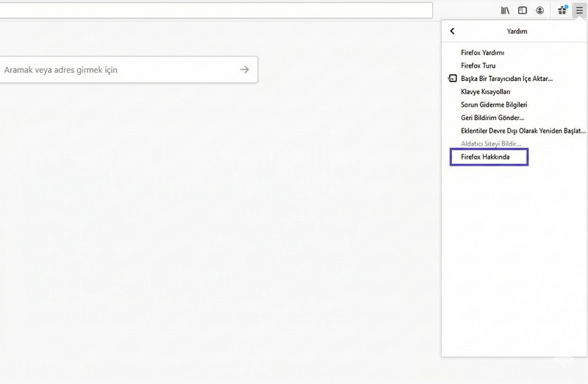The image size is (588, 384).
Task: Go back using the Yardım panel arrow
Action: tap(452, 31)
